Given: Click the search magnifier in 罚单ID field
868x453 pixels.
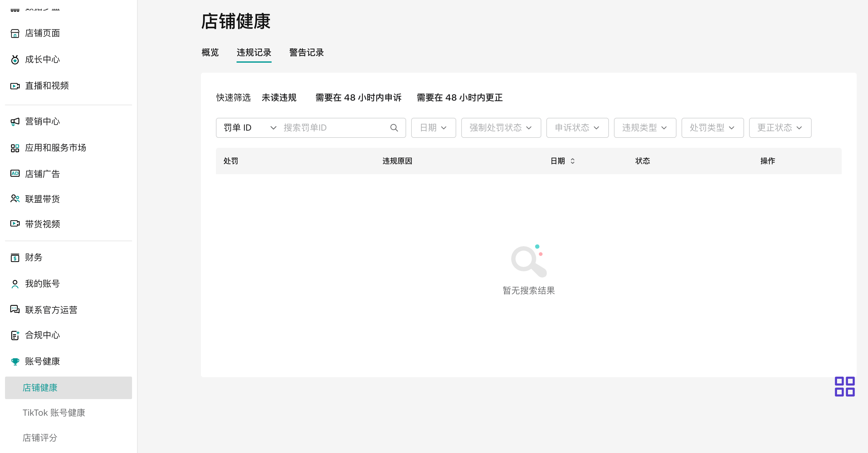Looking at the screenshot, I should point(394,128).
